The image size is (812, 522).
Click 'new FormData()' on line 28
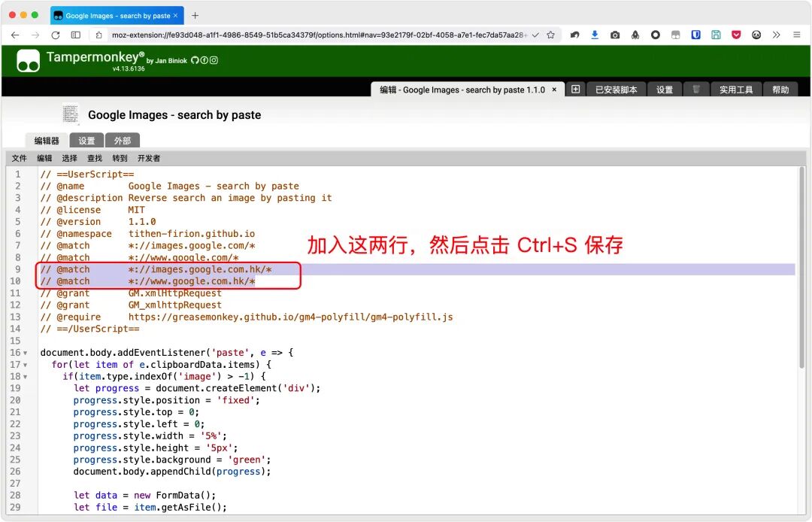pos(172,495)
